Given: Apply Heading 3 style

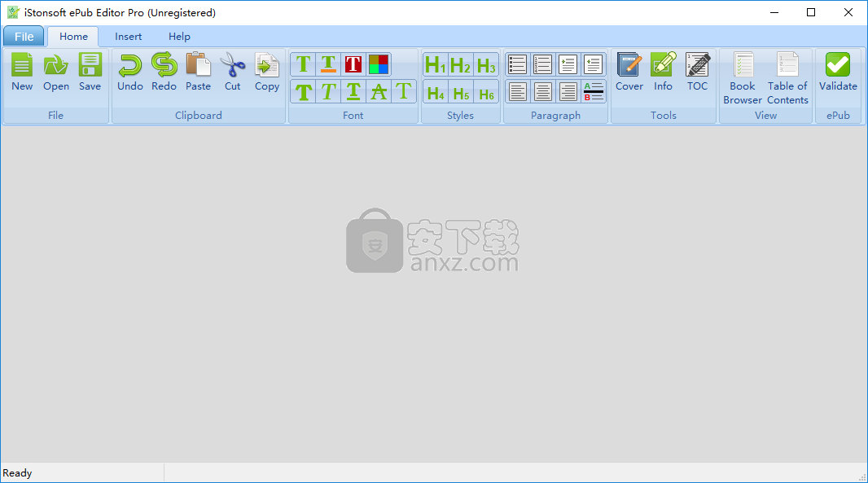Looking at the screenshot, I should tap(486, 65).
